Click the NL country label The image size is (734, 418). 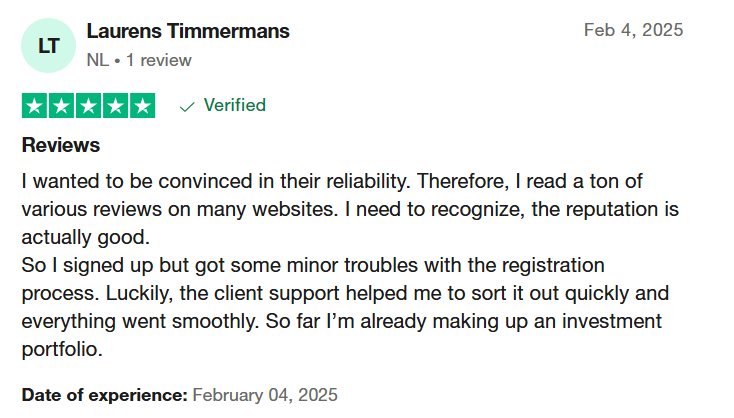[98, 60]
